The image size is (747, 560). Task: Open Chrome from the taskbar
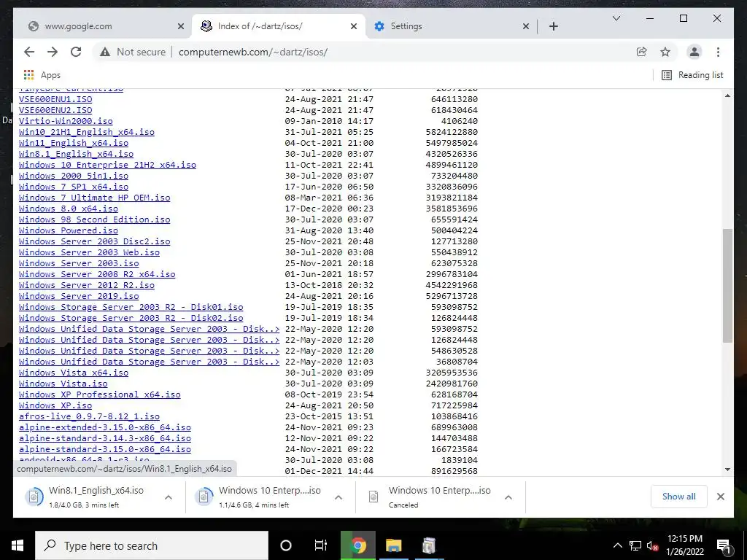358,545
